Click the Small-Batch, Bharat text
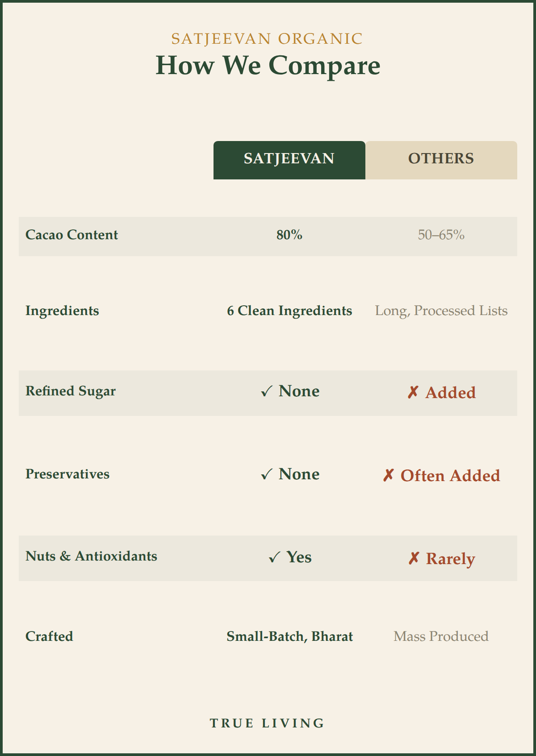Viewport: 536px width, 756px height. pyautogui.click(x=289, y=636)
